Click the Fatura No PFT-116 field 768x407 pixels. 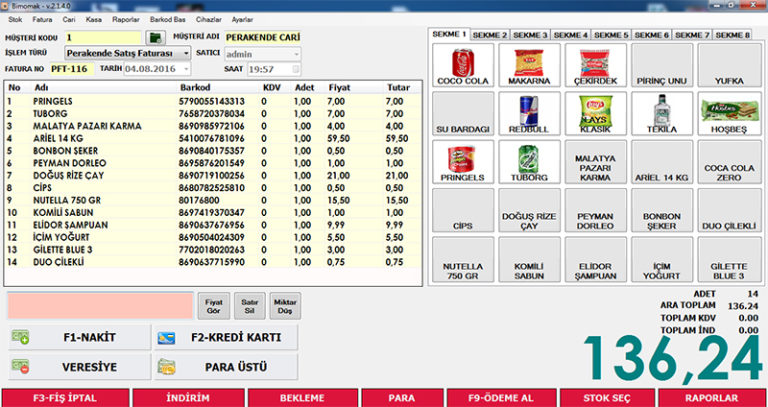72,69
